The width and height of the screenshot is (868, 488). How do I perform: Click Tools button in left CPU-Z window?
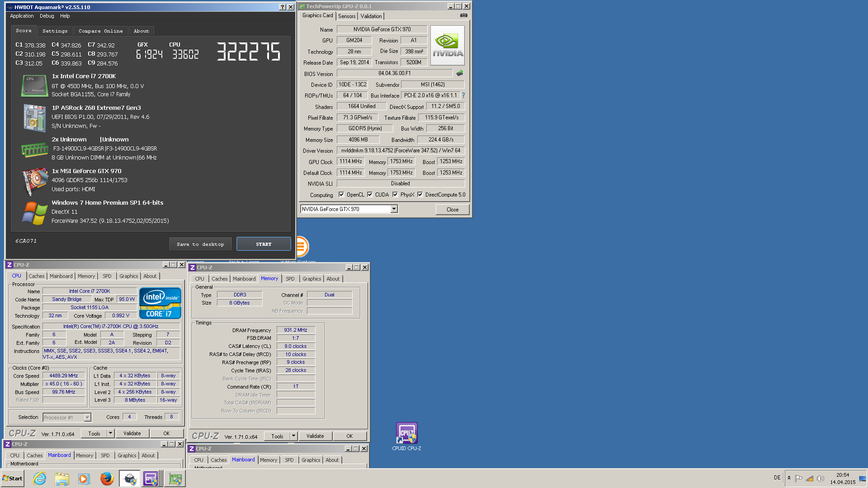pyautogui.click(x=94, y=433)
